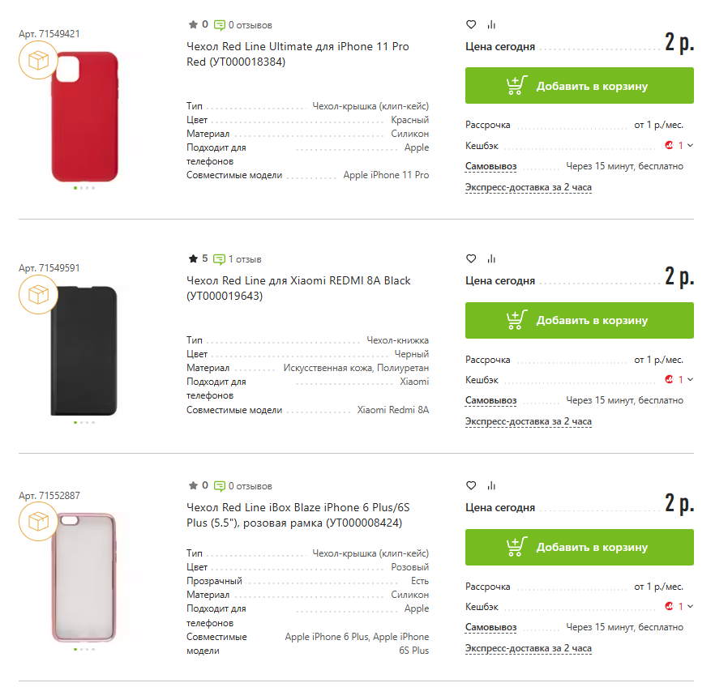Add iBox Blaze iPhone 6 Plus case to cart
This screenshot has height=700, width=728.
point(579,547)
